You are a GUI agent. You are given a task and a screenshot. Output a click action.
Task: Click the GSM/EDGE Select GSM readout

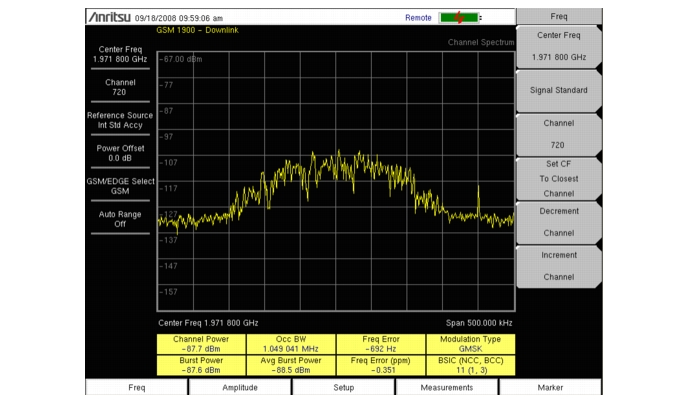point(120,186)
